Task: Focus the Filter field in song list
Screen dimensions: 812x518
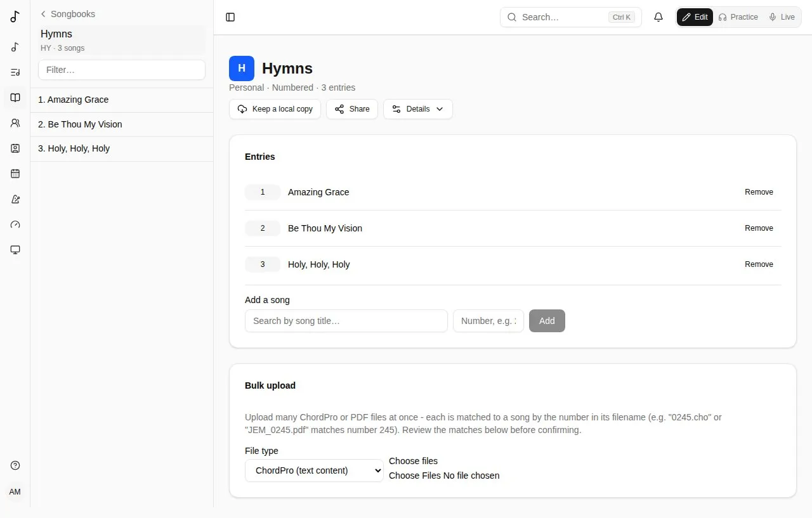Action: coord(122,70)
